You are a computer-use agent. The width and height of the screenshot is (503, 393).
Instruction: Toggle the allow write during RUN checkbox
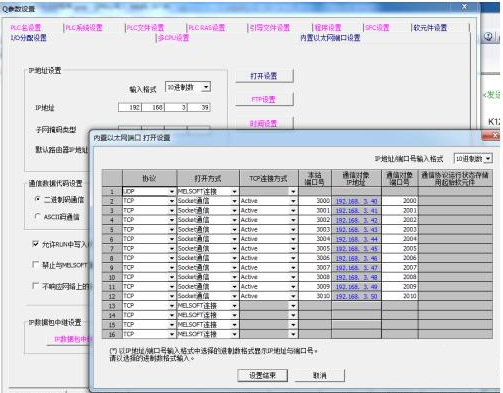35,244
